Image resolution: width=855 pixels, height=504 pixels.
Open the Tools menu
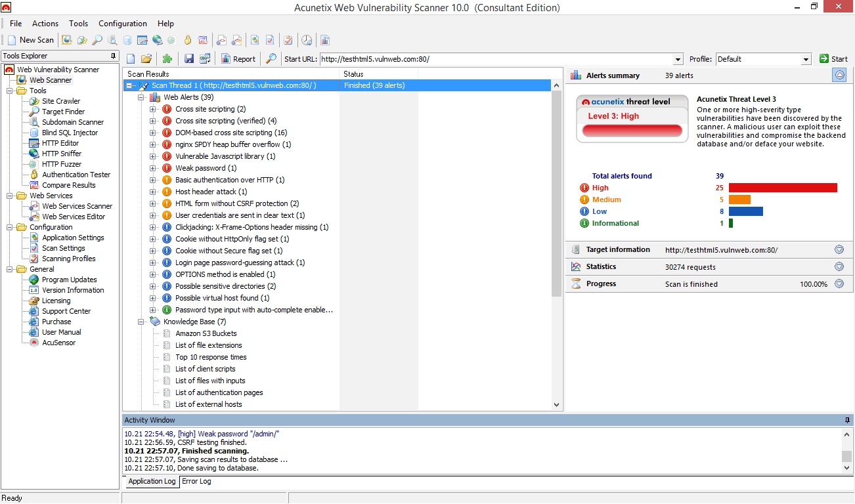tap(79, 24)
